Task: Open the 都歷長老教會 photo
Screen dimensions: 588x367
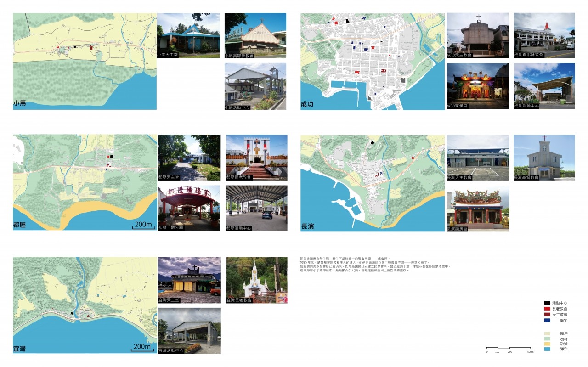Action: click(x=256, y=157)
